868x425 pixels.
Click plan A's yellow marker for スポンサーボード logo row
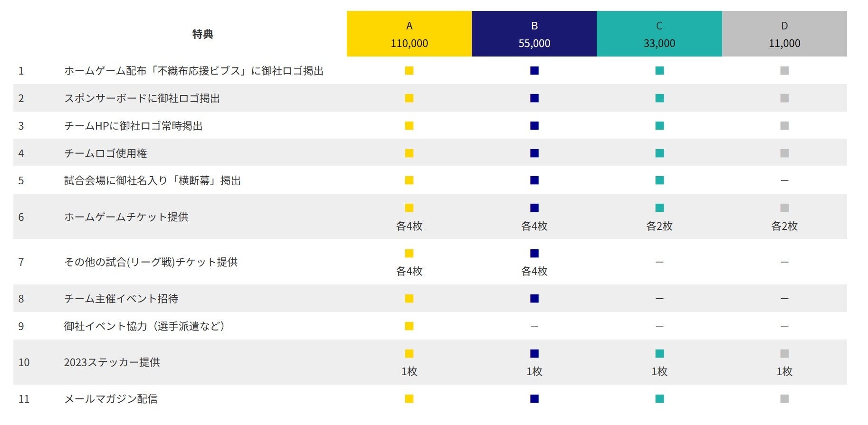[409, 98]
